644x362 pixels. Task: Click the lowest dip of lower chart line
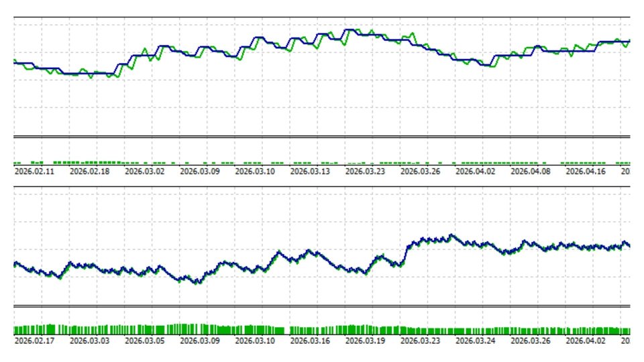[x=197, y=282]
